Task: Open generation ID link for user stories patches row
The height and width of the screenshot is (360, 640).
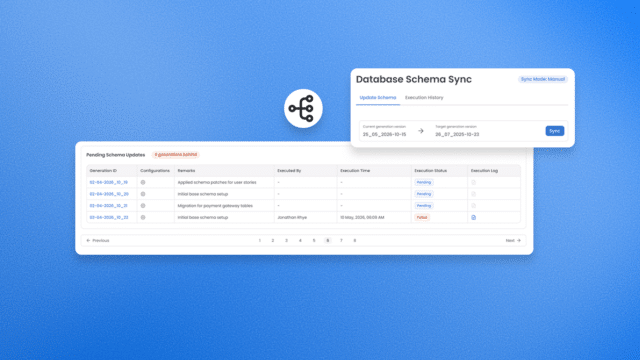Action: click(109, 182)
